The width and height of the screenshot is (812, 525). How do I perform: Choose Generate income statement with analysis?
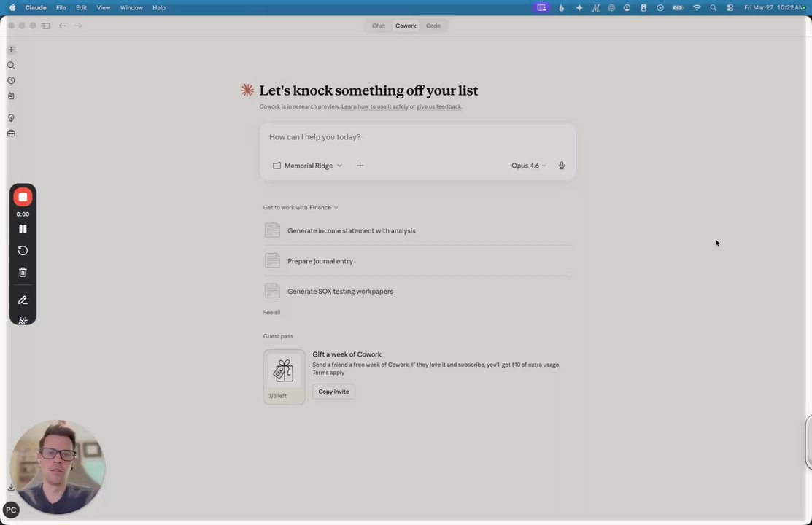coord(418,230)
